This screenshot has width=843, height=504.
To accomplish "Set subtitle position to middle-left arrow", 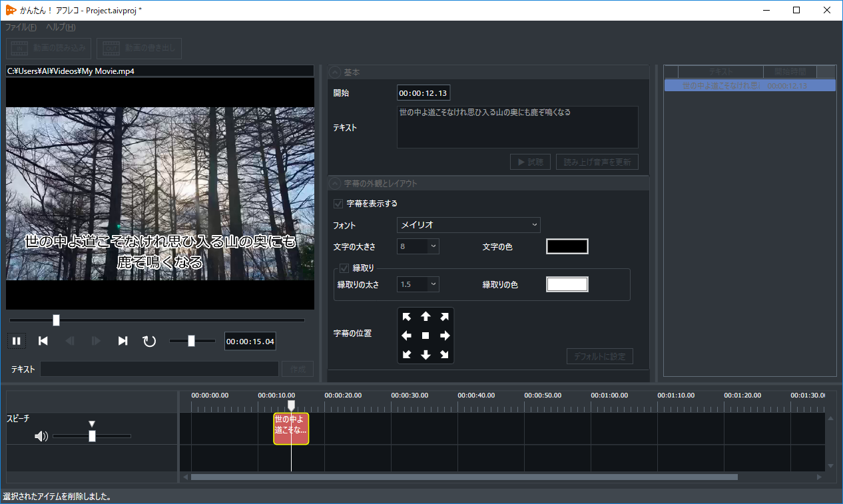I will click(407, 336).
